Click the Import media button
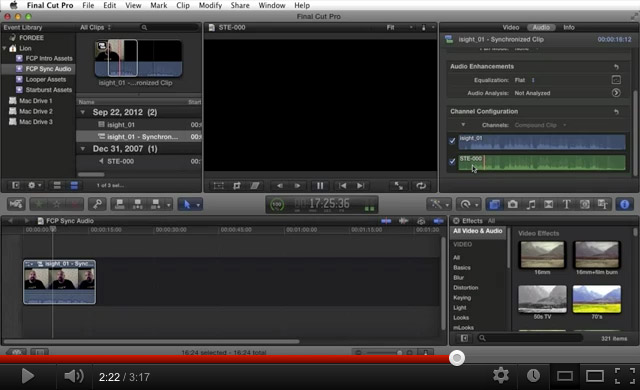 click(16, 204)
